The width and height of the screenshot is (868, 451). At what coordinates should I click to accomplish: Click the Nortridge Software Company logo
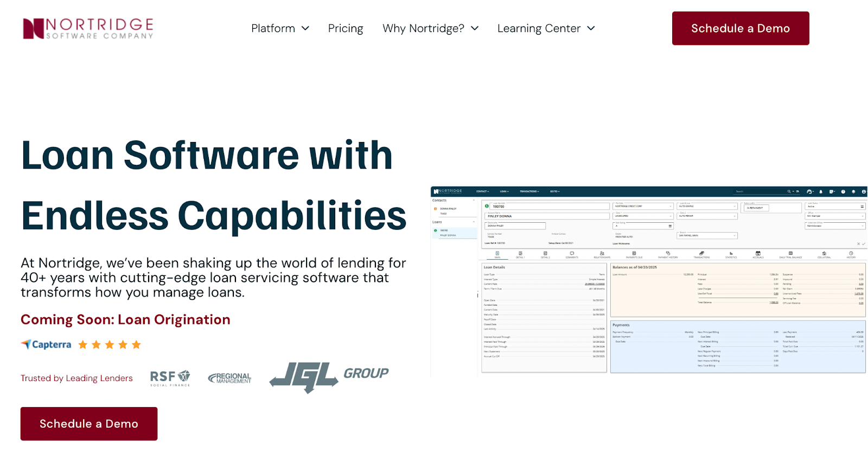tap(88, 28)
